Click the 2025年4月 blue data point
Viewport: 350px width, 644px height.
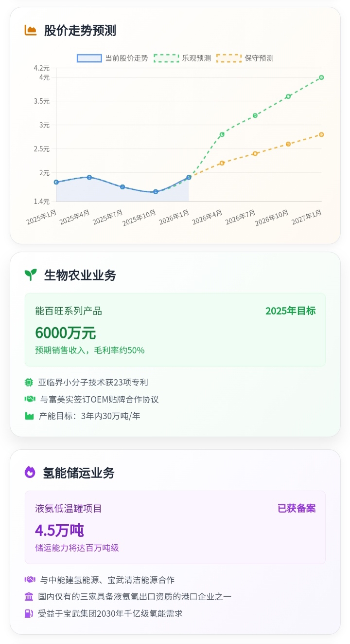[x=89, y=177]
